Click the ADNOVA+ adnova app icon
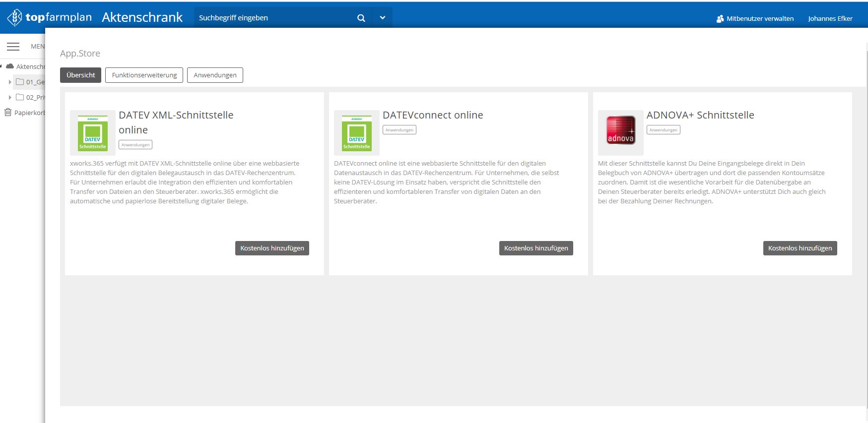Image resolution: width=868 pixels, height=423 pixels. (621, 133)
